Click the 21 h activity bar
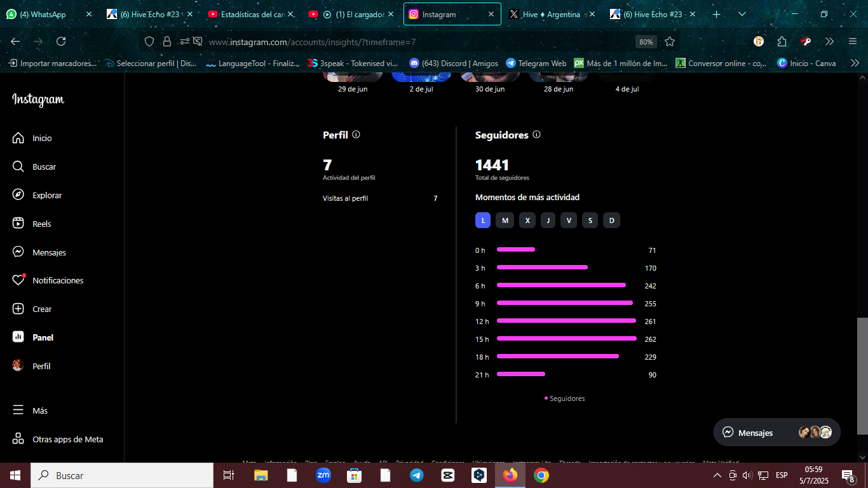 pyautogui.click(x=521, y=374)
